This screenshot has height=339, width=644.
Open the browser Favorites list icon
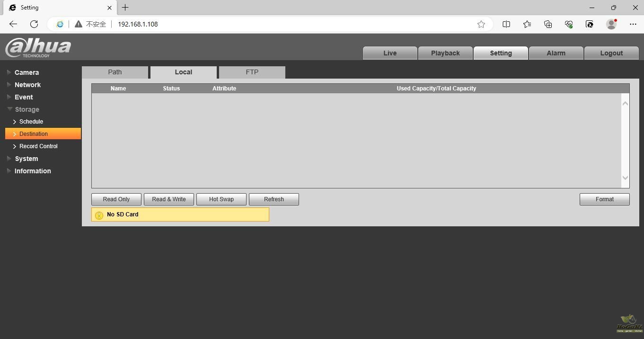click(x=527, y=24)
